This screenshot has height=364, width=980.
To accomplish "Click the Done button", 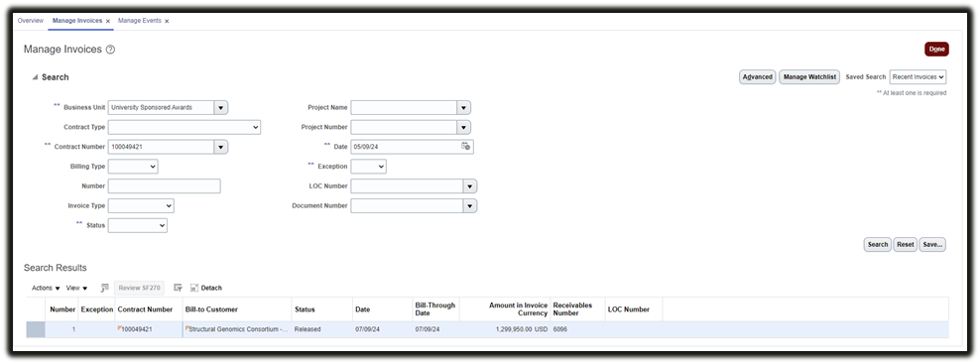I will [937, 49].
